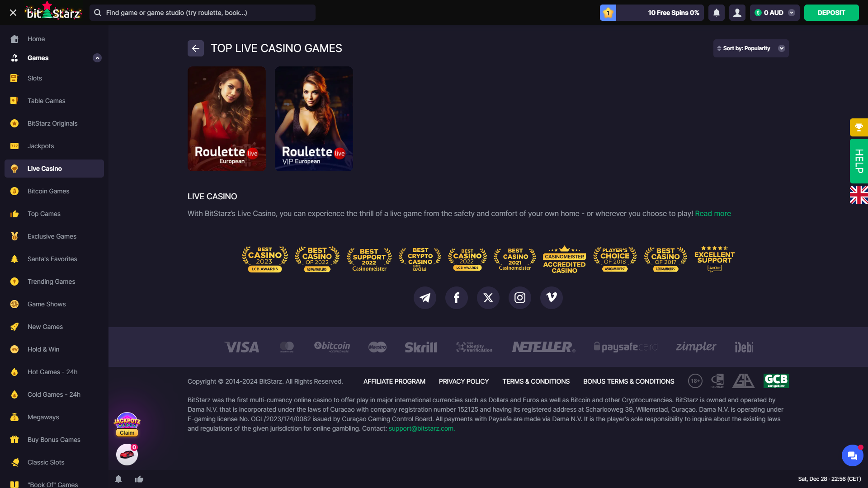Expand the 0 AUD balance dropdown

pyautogui.click(x=775, y=13)
